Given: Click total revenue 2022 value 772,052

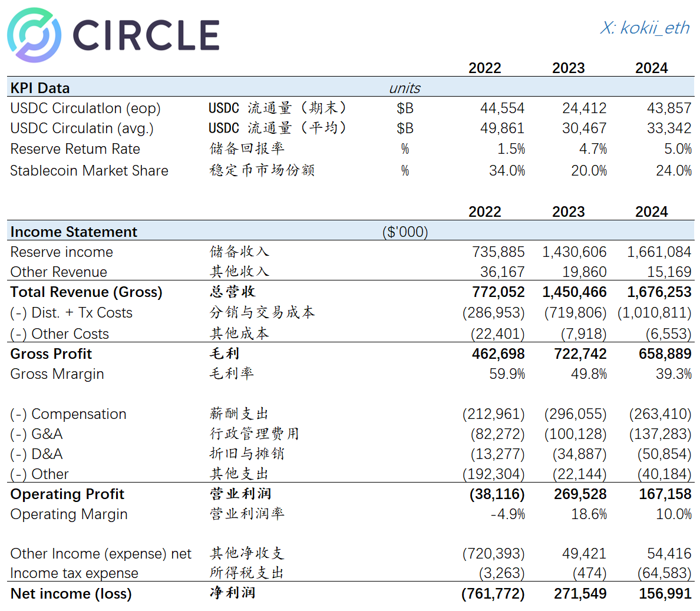Looking at the screenshot, I should pos(498,292).
